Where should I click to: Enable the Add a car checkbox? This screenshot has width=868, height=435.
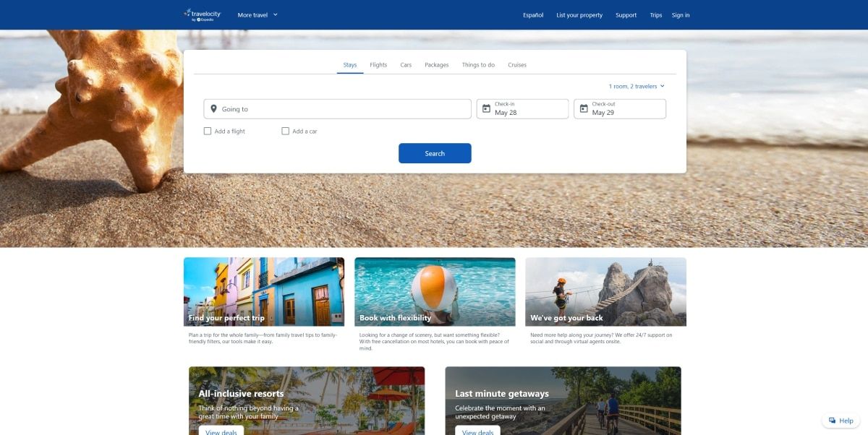(286, 132)
